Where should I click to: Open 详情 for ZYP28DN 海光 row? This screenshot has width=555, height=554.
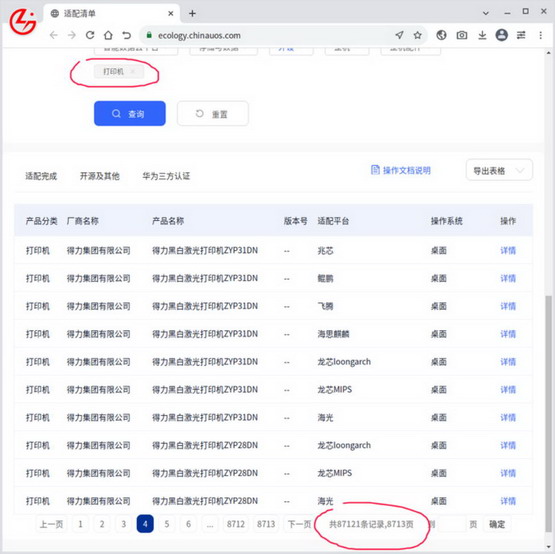click(x=508, y=501)
